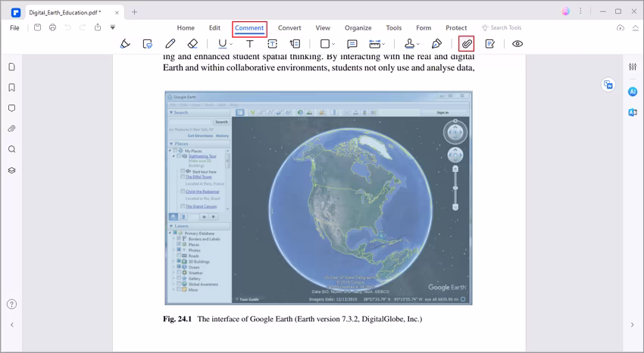Open the Edit Note comment tool
This screenshot has height=353, width=644.
(489, 43)
